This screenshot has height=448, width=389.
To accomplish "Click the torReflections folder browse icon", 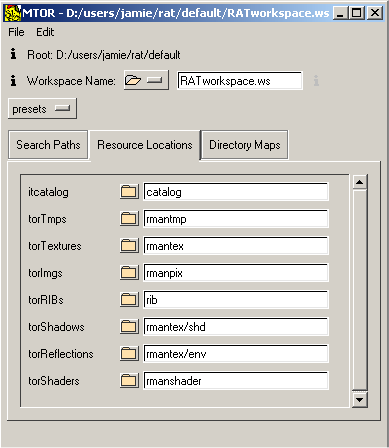I will [x=129, y=354].
